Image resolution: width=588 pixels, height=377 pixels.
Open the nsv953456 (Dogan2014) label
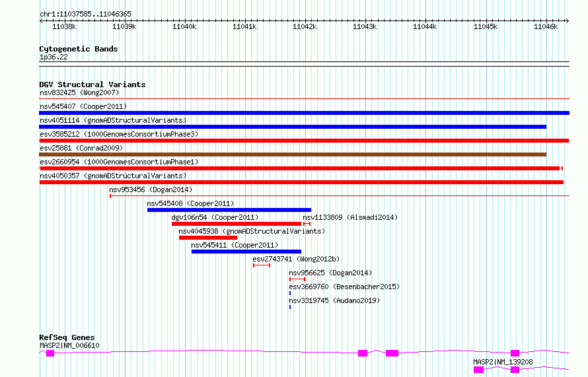click(x=151, y=189)
